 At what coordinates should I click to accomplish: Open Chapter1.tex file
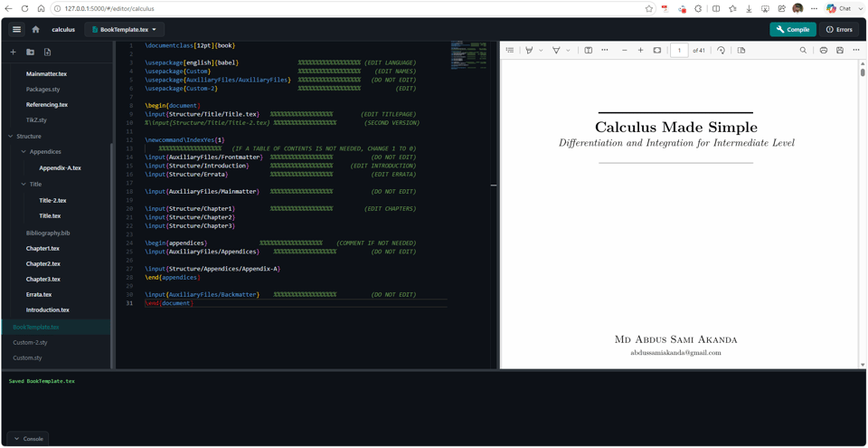click(42, 248)
